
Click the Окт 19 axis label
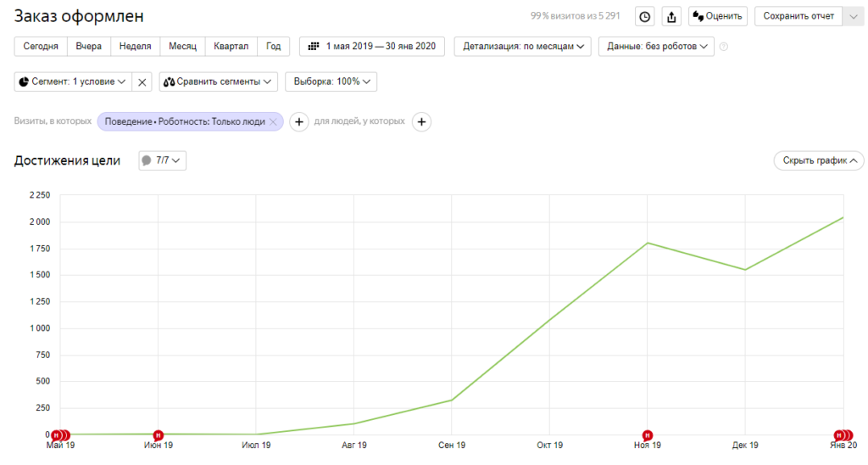(549, 445)
